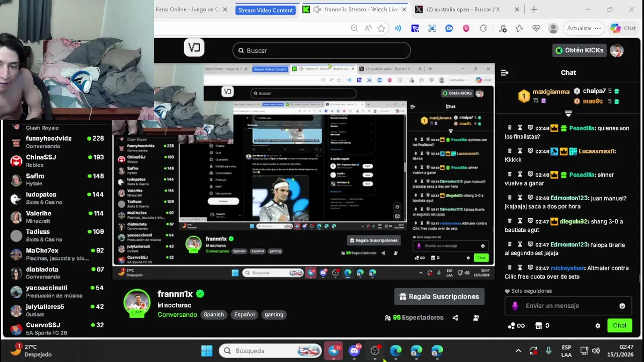Open CuervoSSJ channel in sidebar
Image resolution: width=644 pixels, height=362 pixels.
click(x=57, y=328)
